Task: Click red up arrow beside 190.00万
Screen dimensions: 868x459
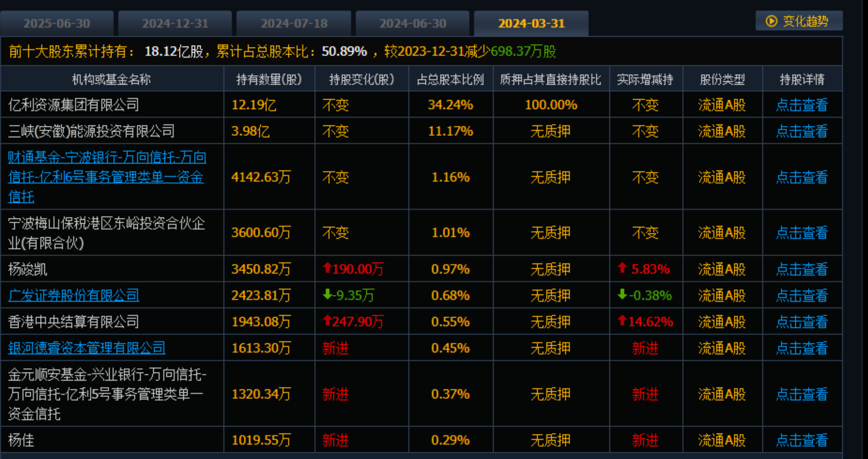Action: pyautogui.click(x=327, y=269)
